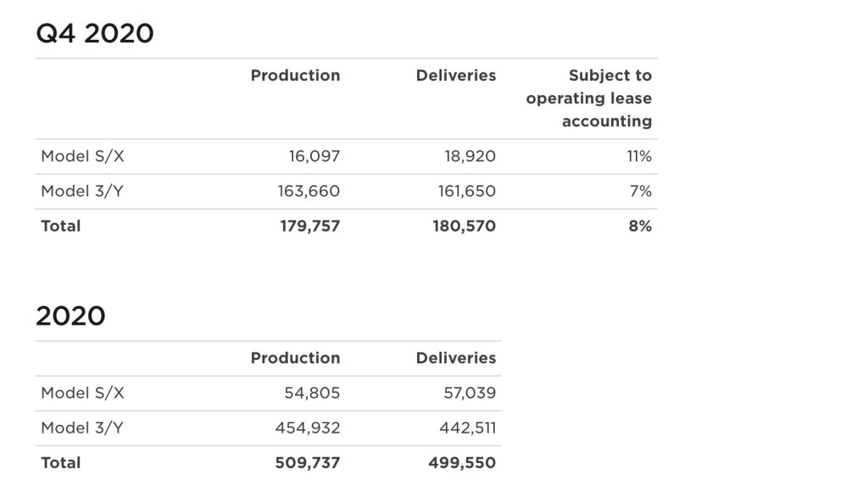Click the Subject to operating lease accounting header
This screenshot has width=868, height=503.
(x=589, y=98)
